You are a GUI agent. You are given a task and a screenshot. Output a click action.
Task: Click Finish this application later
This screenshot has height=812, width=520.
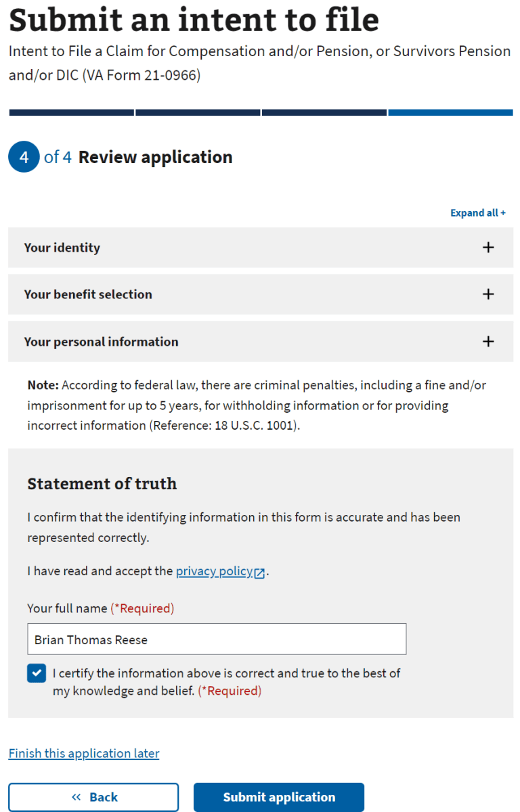click(83, 753)
